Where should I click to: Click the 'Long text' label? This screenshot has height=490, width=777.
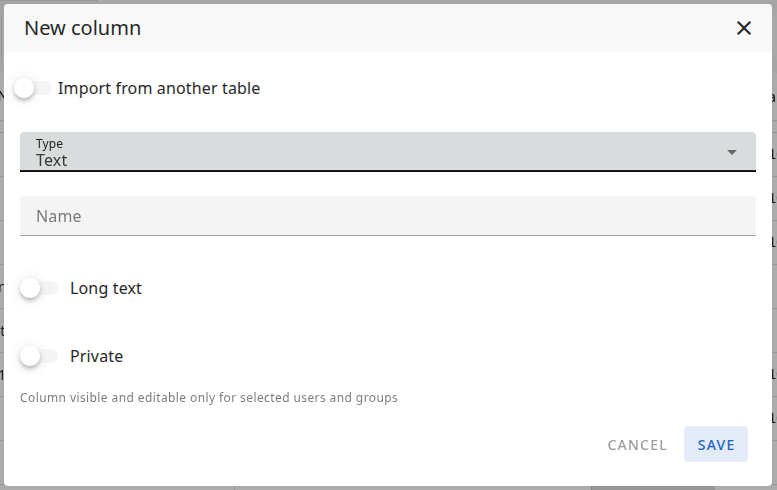(106, 288)
